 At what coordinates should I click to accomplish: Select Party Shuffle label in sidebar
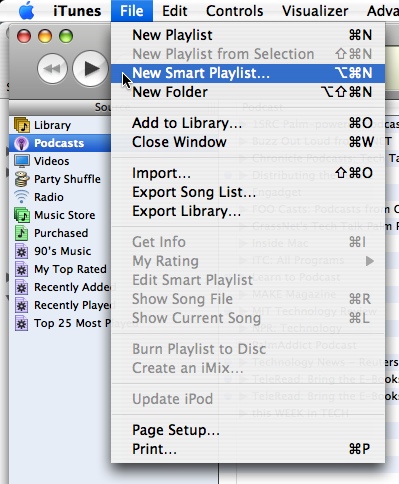tap(67, 179)
